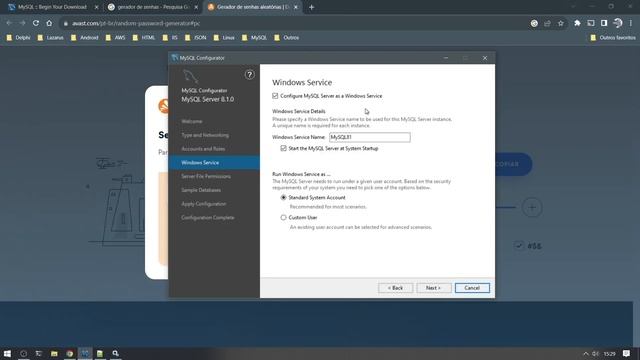Go to the Welcome step

[192, 121]
